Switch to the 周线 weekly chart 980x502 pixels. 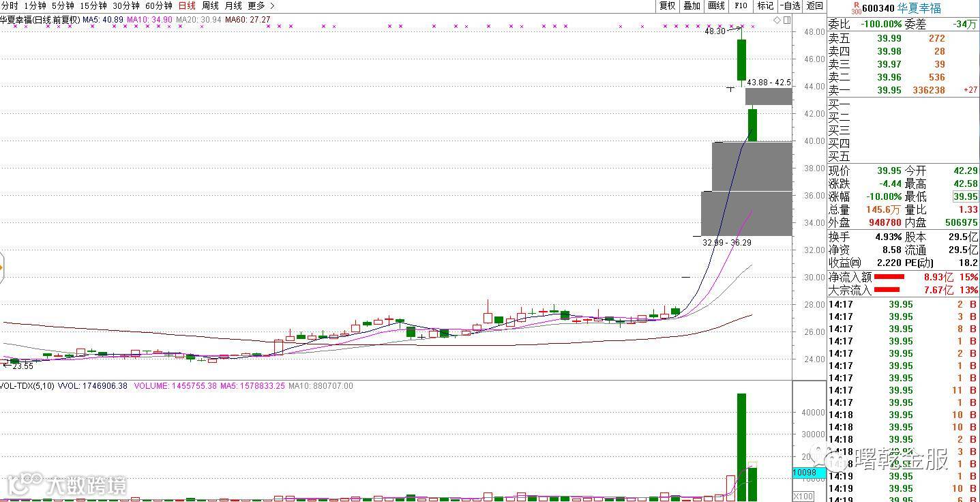point(210,5)
